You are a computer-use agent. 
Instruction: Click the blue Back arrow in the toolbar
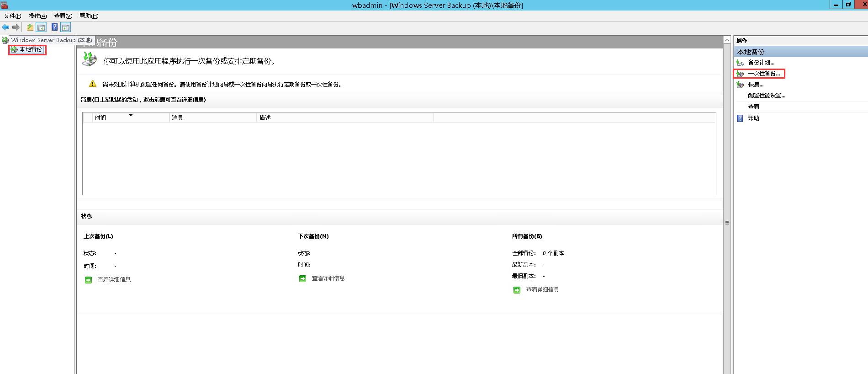click(x=5, y=27)
